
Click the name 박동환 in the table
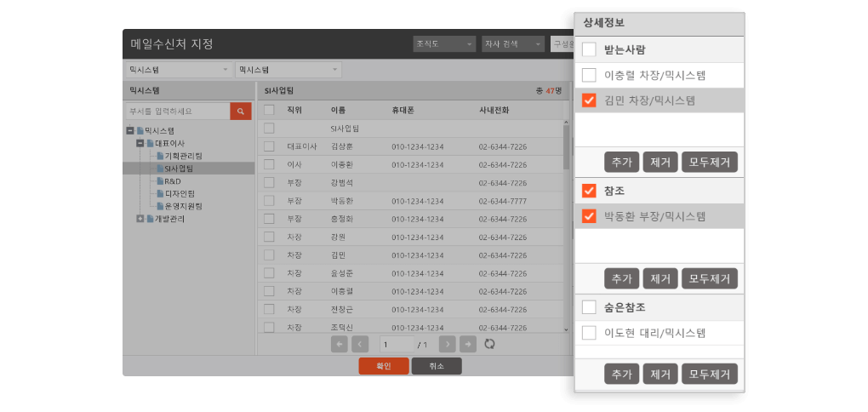tap(341, 201)
